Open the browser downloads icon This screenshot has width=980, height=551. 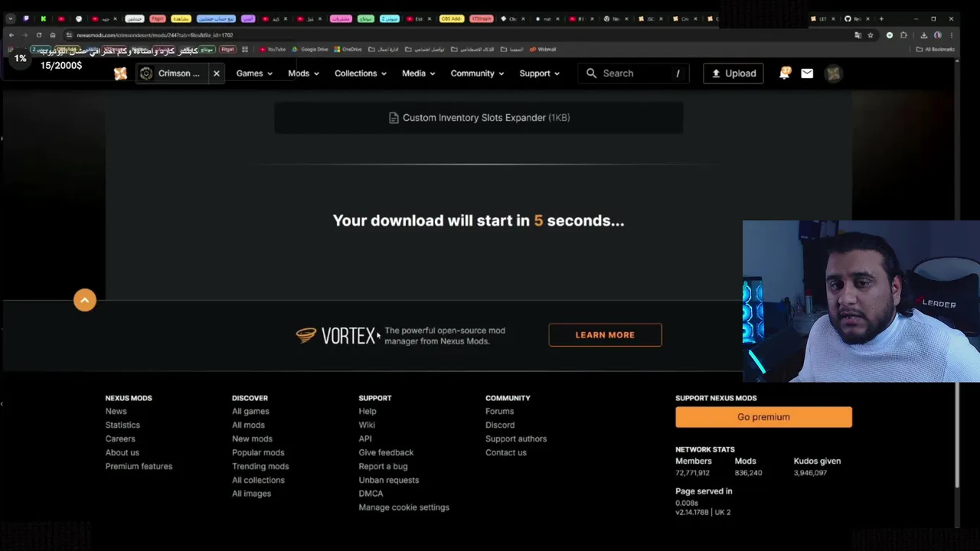[x=924, y=35]
